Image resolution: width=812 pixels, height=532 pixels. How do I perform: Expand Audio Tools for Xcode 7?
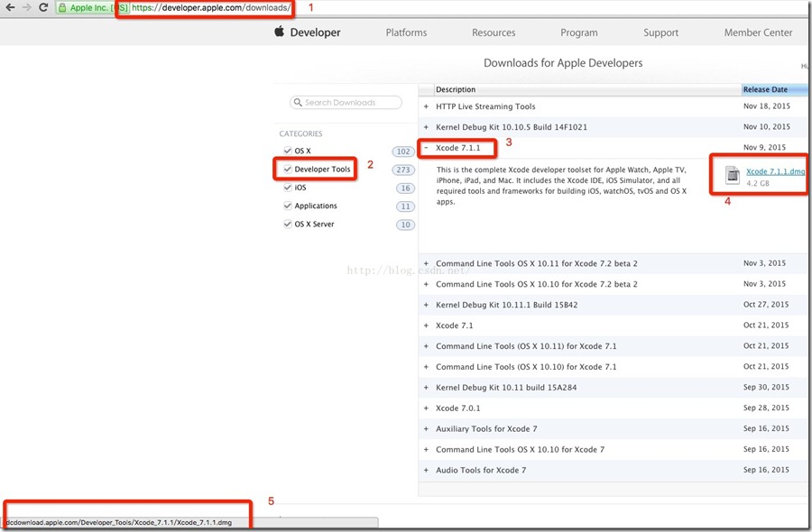[426, 471]
